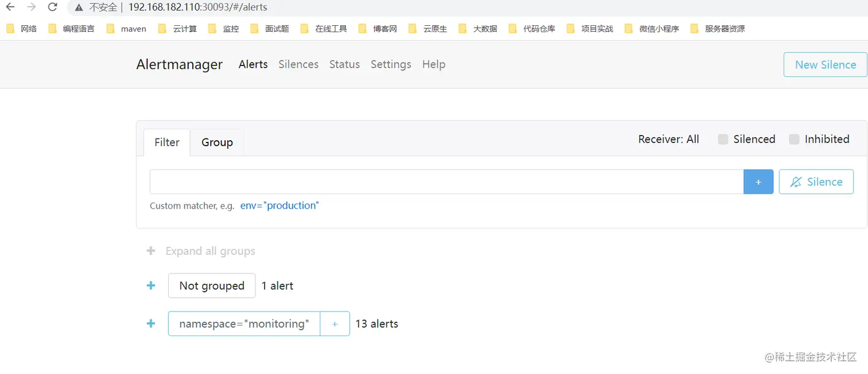The height and width of the screenshot is (374, 868).
Task: Click the Silence button beside filter
Action: [816, 182]
